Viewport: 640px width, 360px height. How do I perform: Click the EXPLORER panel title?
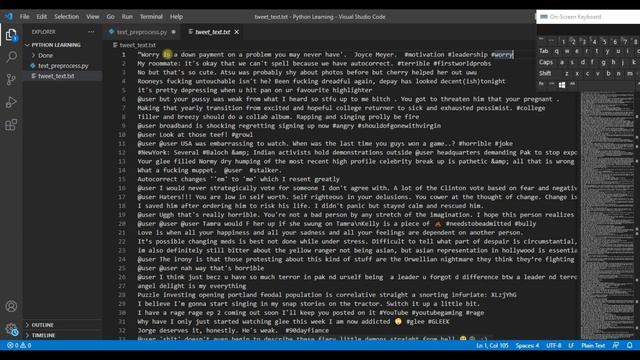[44, 32]
